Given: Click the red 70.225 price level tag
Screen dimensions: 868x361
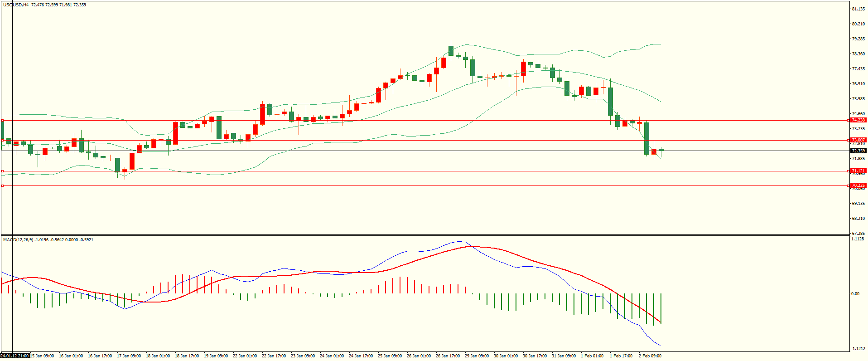Looking at the screenshot, I should pyautogui.click(x=858, y=185).
